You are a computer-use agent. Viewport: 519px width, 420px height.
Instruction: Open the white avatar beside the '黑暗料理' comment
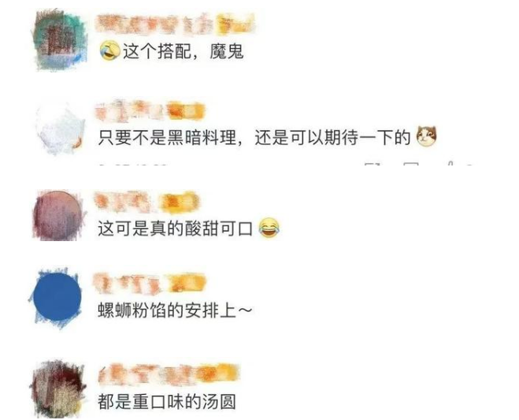pyautogui.click(x=60, y=128)
